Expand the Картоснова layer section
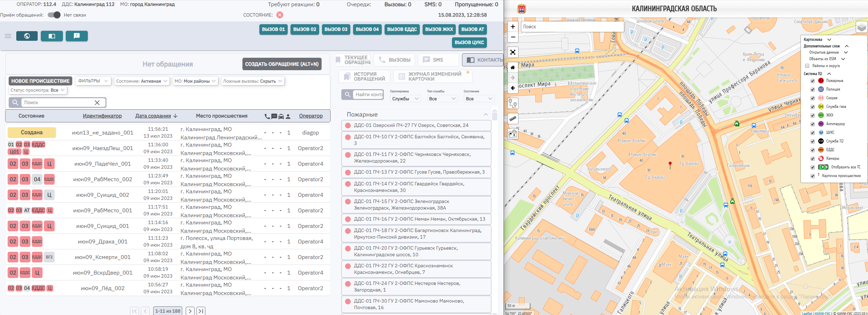This screenshot has width=868, height=315. pyautogui.click(x=829, y=40)
